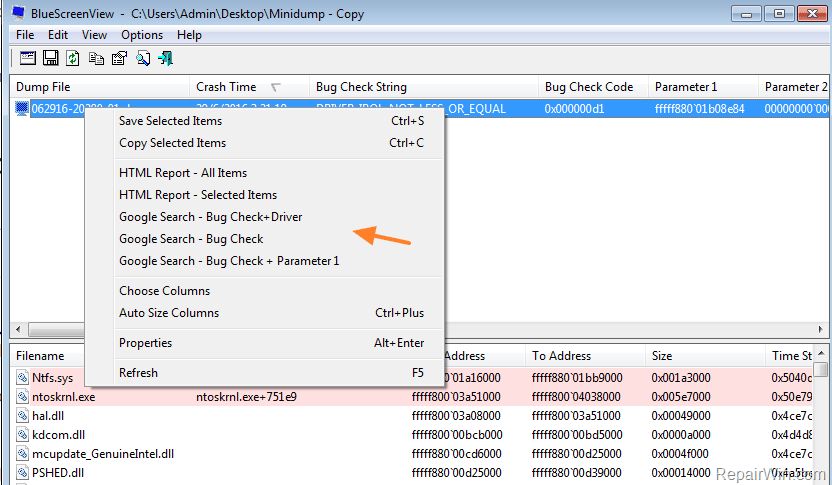Click Refresh in the context menu
This screenshot has height=485, width=832.
pyautogui.click(x=138, y=373)
